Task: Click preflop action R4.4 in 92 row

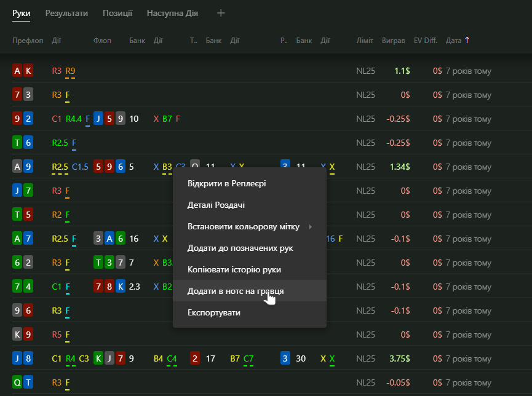Action: click(x=74, y=119)
